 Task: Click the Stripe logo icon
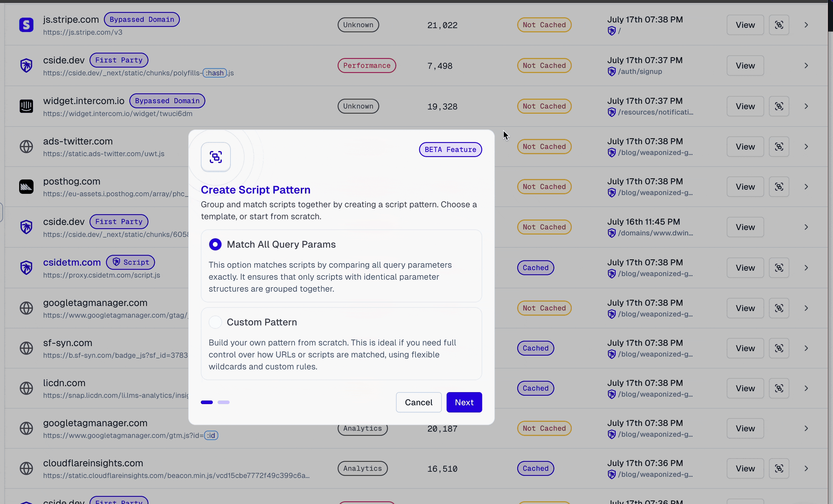(x=26, y=25)
